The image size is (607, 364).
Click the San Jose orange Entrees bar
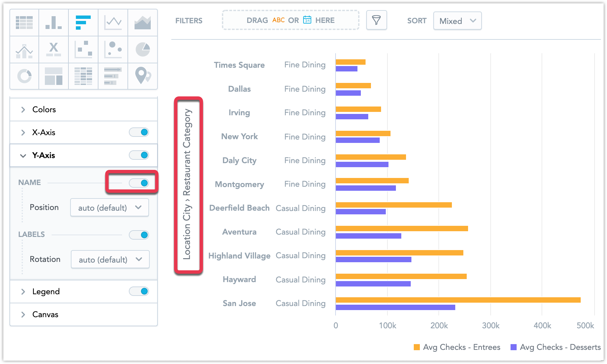(458, 300)
